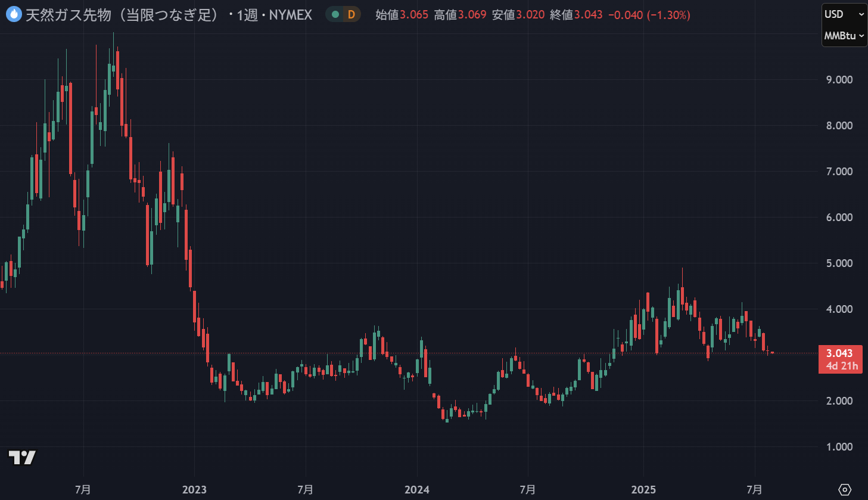Click the orange D delayed-data badge
The image size is (868, 500).
tap(351, 14)
